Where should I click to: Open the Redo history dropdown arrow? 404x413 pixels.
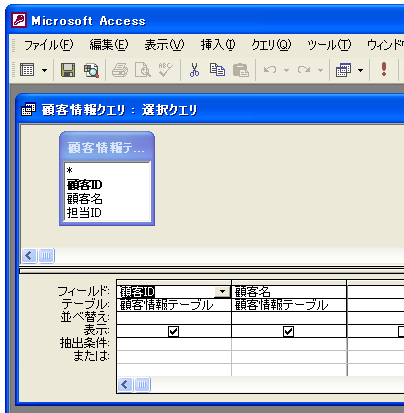tap(320, 70)
